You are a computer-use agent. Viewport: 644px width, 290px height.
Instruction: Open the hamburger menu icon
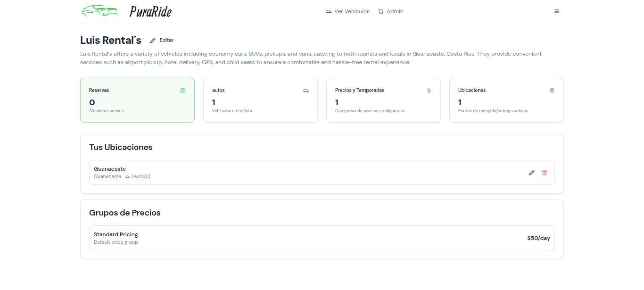[557, 11]
